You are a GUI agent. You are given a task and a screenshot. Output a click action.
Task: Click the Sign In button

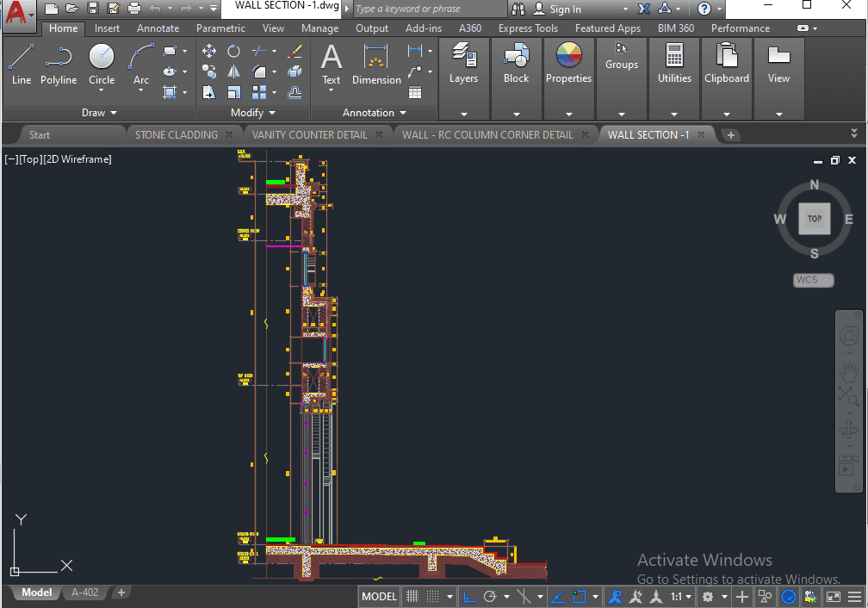[565, 9]
